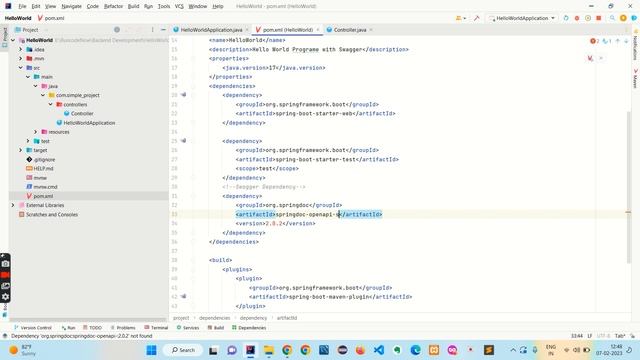Open the Notifications side panel
The width and height of the screenshot is (640, 360).
click(x=636, y=45)
